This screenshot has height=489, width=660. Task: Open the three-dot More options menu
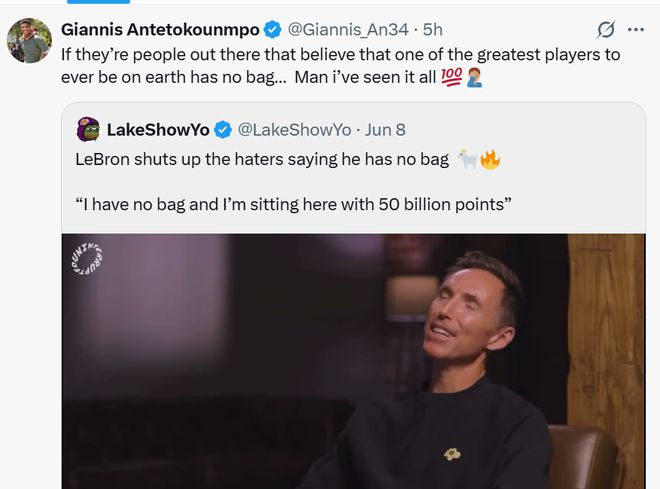pyautogui.click(x=635, y=29)
